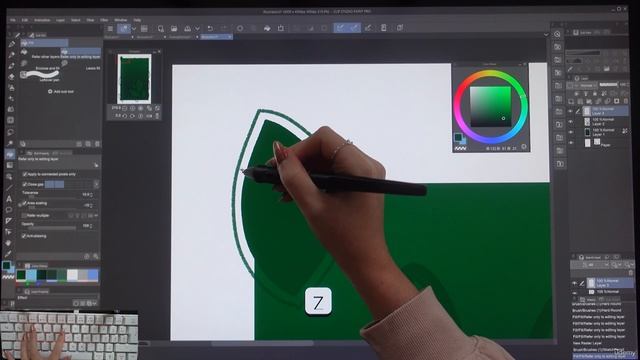640x360 pixels.
Task: Click the main color swatch under left toolbar
Action: click(x=6, y=266)
